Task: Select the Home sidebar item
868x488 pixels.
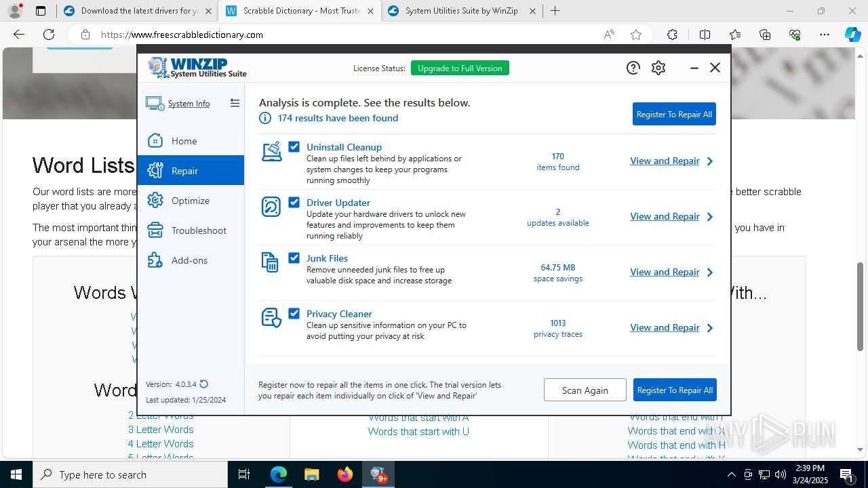Action: click(191, 141)
